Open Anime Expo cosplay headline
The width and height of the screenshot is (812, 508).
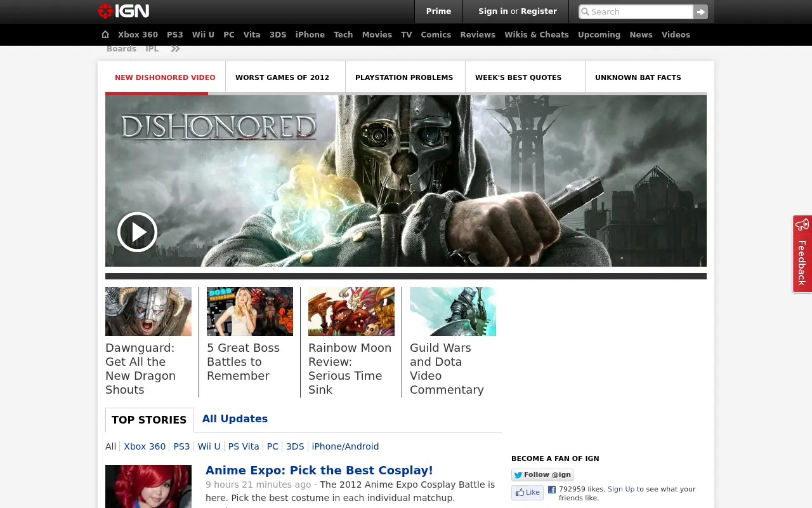click(319, 471)
